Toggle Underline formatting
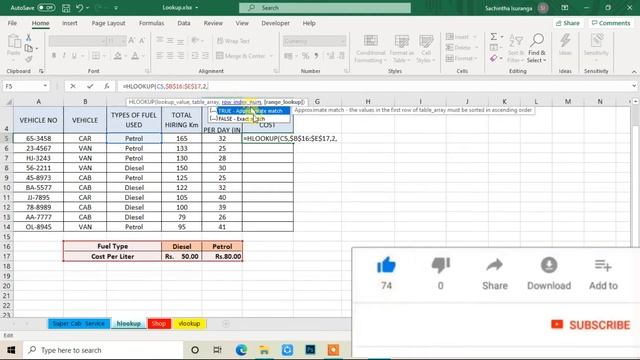 [x=74, y=56]
